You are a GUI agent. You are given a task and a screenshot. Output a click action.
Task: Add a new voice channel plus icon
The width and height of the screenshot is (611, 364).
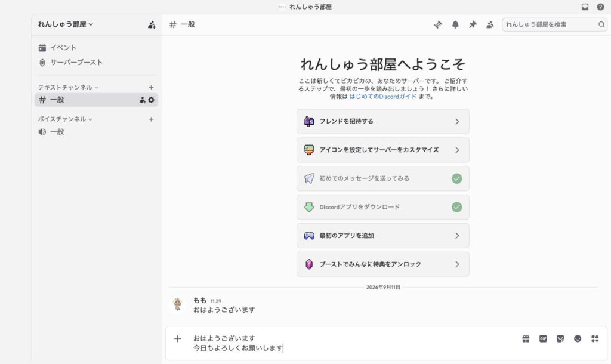point(151,119)
